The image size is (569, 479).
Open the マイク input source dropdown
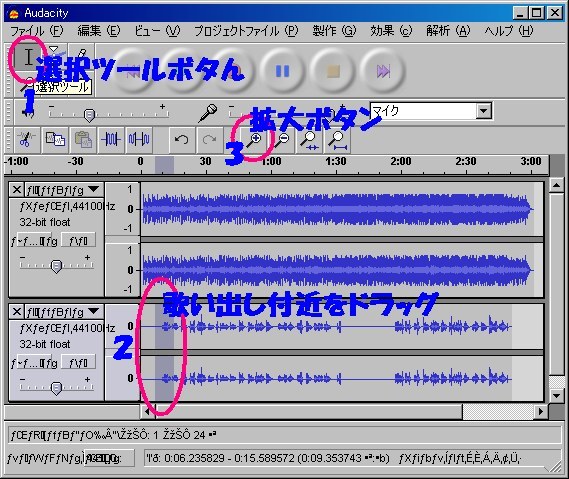483,111
